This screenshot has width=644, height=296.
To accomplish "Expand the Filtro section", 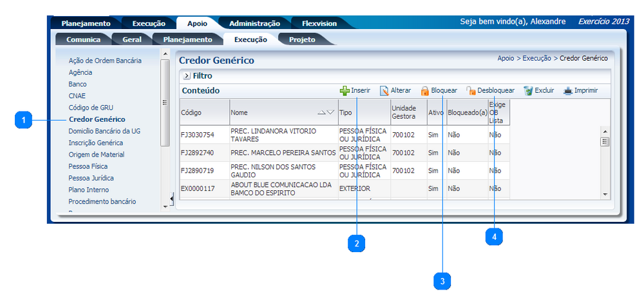I will coord(186,76).
